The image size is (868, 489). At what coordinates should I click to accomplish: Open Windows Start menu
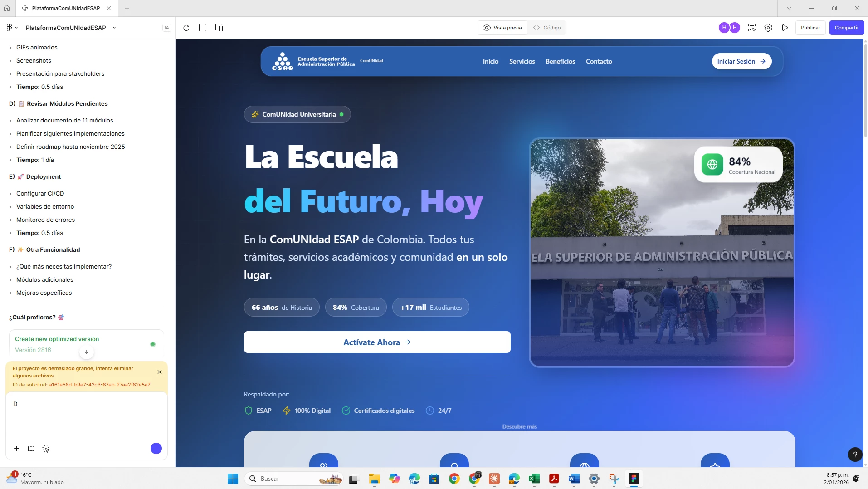point(233,479)
